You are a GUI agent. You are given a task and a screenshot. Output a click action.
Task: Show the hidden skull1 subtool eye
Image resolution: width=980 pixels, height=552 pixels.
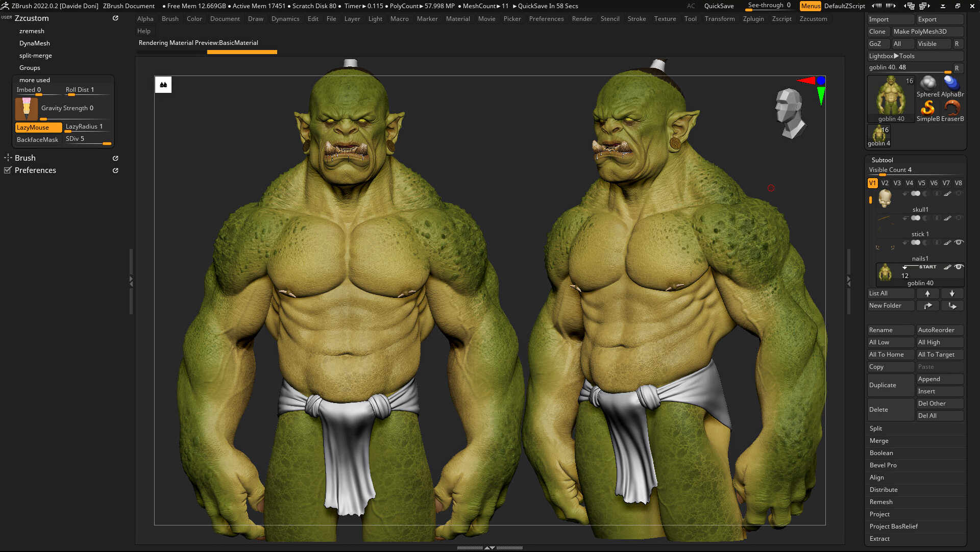pos(959,194)
